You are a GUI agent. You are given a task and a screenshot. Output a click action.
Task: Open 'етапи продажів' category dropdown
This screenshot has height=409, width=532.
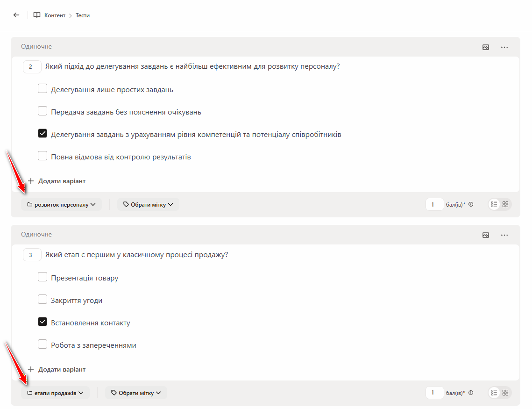tap(55, 393)
